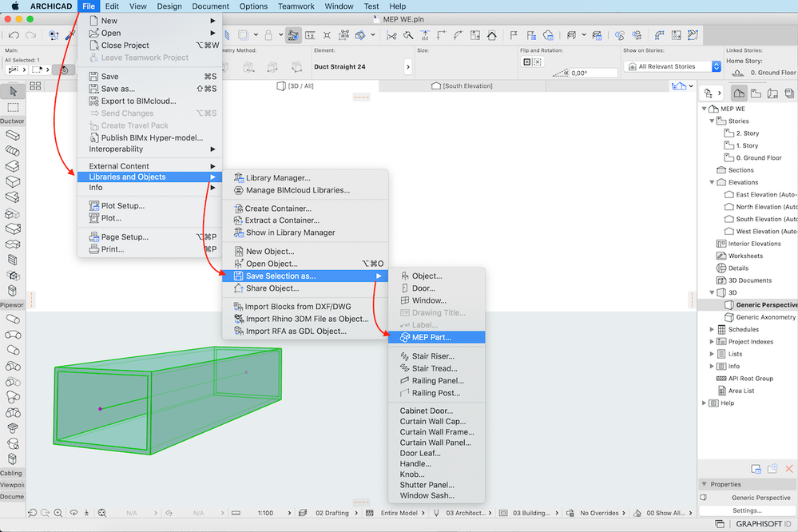
Task: Click the walking figure explore icon
Action: [86, 513]
